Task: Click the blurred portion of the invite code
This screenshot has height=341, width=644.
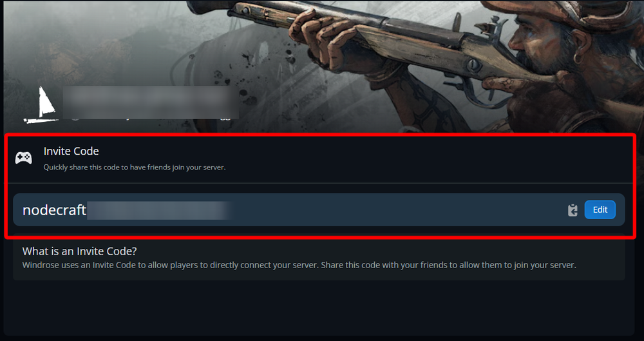Action: coord(158,210)
